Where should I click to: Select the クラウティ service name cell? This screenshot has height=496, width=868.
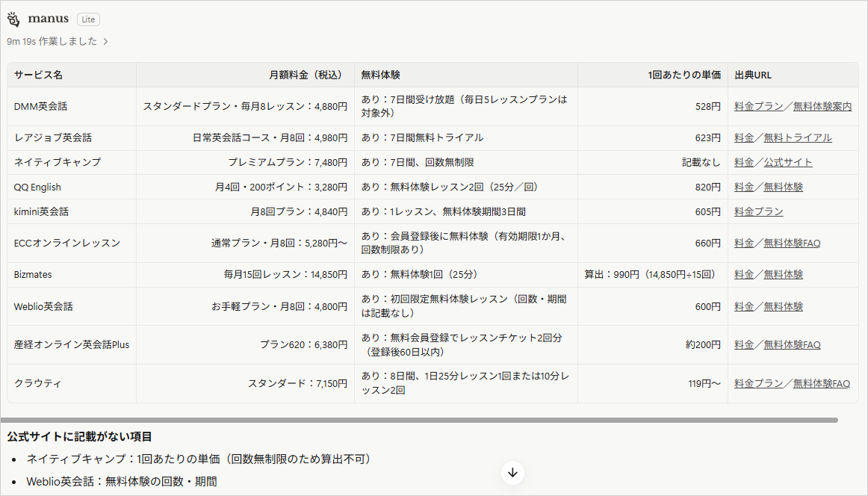[x=72, y=384]
